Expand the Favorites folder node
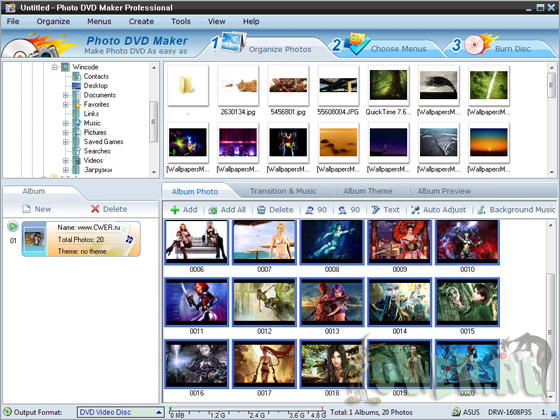Viewport: 560px width, 420px height. (x=65, y=104)
